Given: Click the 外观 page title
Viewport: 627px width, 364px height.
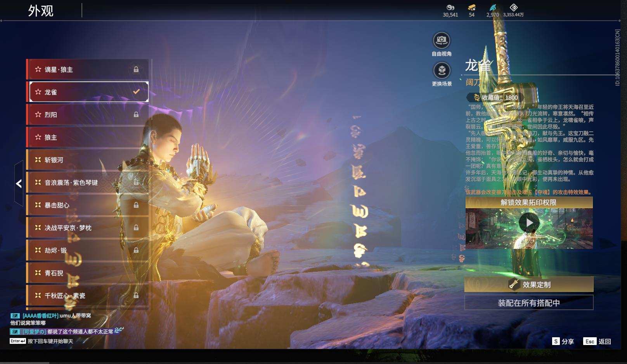Looking at the screenshot, I should pyautogui.click(x=41, y=10).
